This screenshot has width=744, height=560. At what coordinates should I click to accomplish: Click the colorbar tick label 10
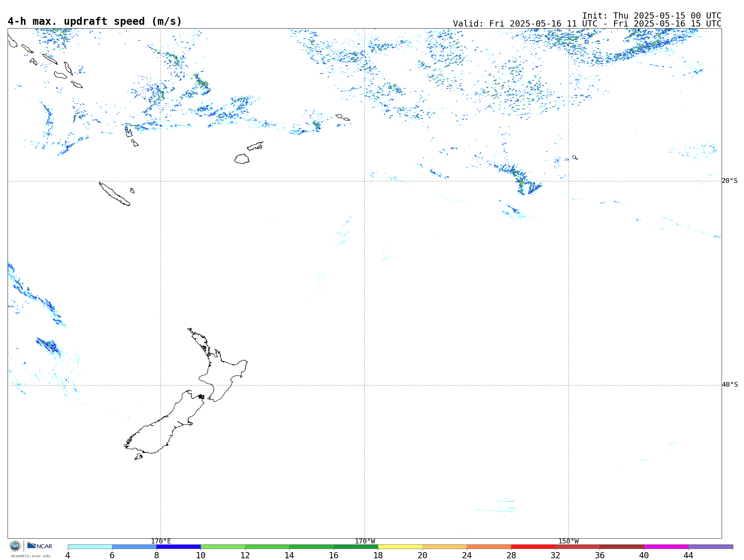(x=200, y=556)
